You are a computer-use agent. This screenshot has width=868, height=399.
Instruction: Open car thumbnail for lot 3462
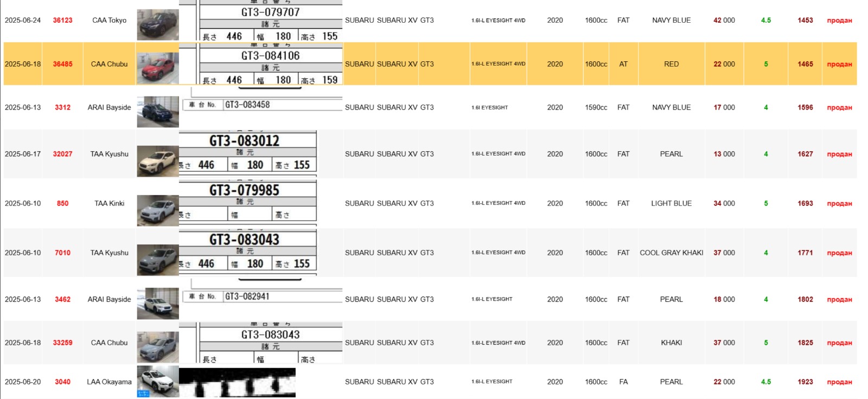[158, 304]
